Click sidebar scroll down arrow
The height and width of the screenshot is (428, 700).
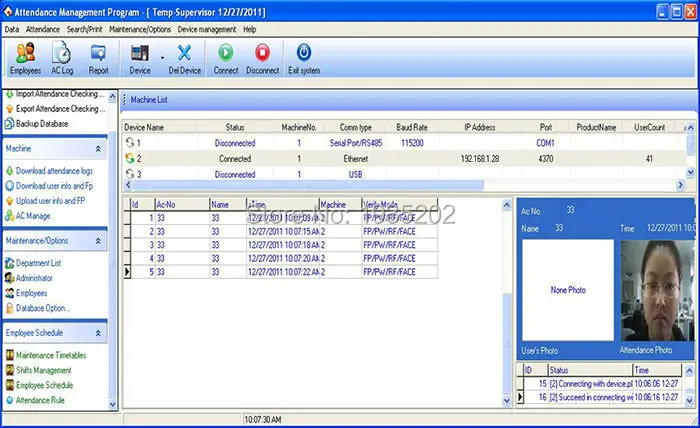112,404
